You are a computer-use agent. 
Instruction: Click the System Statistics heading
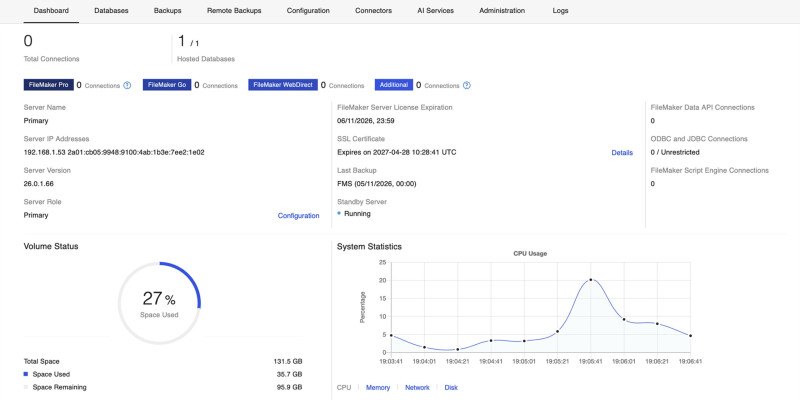369,246
